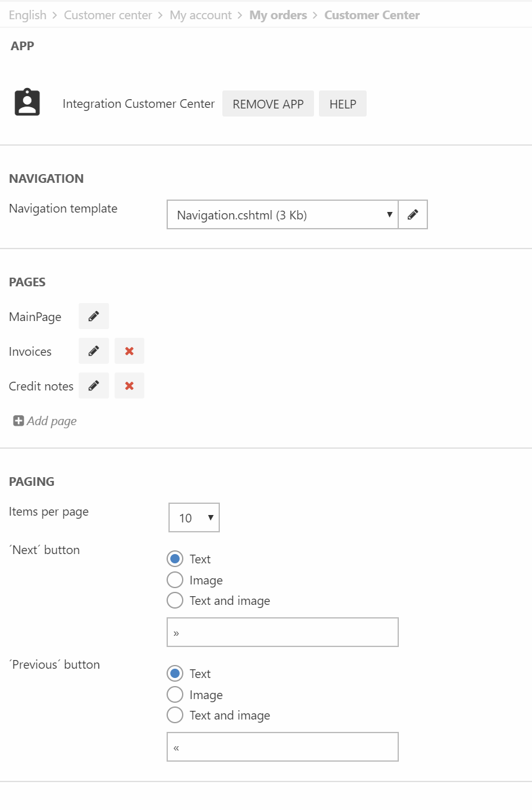Image resolution: width=532 pixels, height=810 pixels.
Task: Select Image for the 'Previous' button
Action: pos(175,695)
